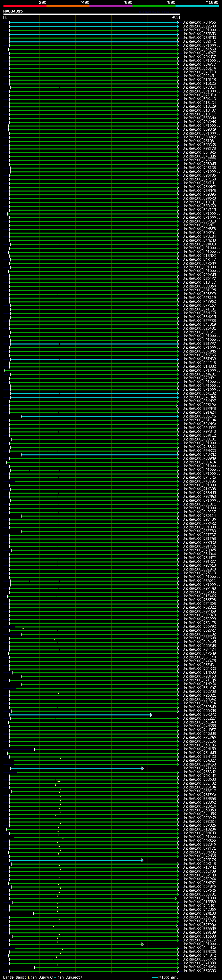Viewport: 222px width, 980px height.
Task: Open hit UniRef100_B5X5S8
Action: 199,49
